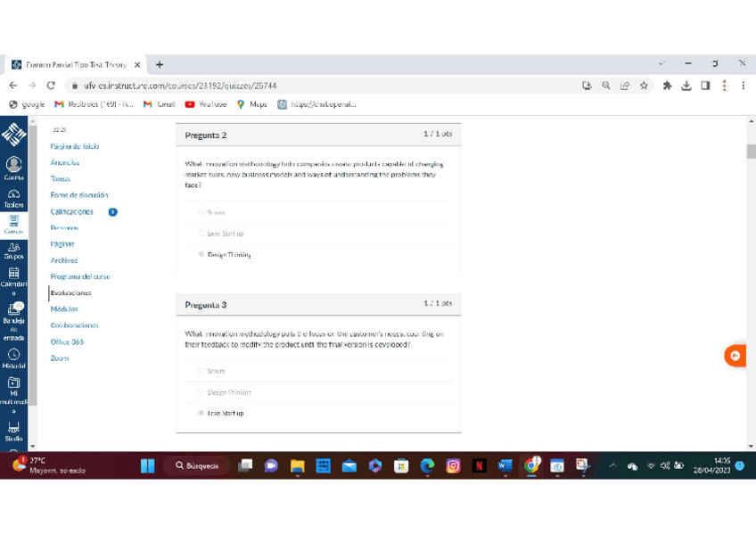
Task: Open the Anuncios link
Action: pyautogui.click(x=65, y=162)
